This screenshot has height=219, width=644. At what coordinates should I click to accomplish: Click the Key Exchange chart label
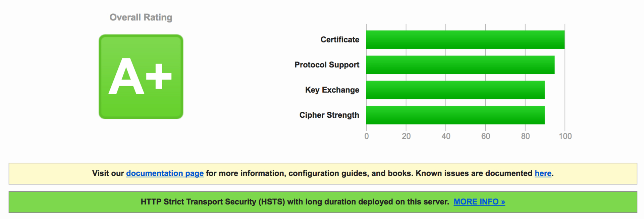coord(332,90)
